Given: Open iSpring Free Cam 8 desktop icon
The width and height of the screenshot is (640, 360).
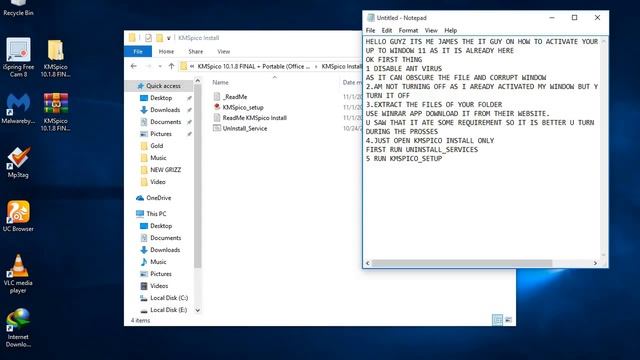Looking at the screenshot, I should coord(18,57).
